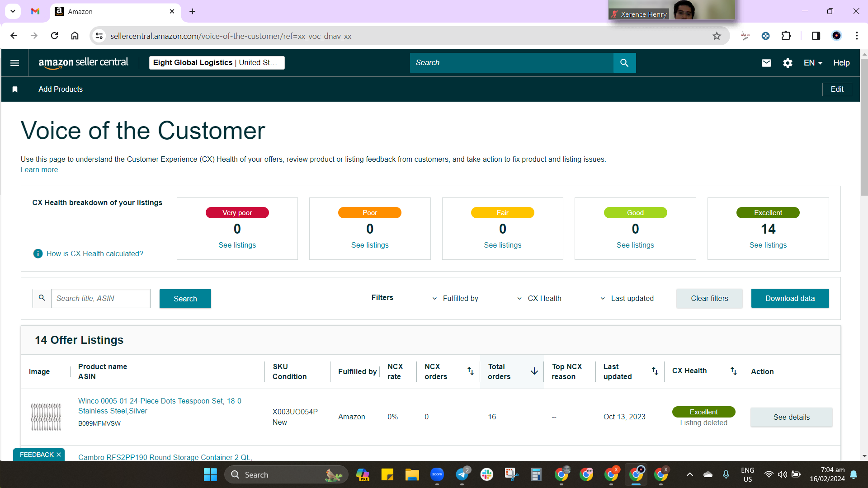
Task: Open How is CX Health calculated link
Action: (94, 253)
